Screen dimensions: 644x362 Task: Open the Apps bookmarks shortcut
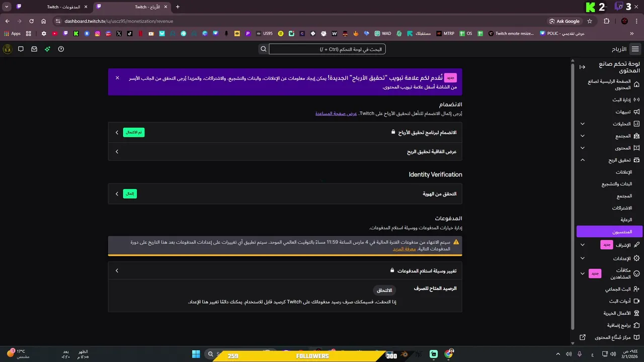tap(13, 34)
